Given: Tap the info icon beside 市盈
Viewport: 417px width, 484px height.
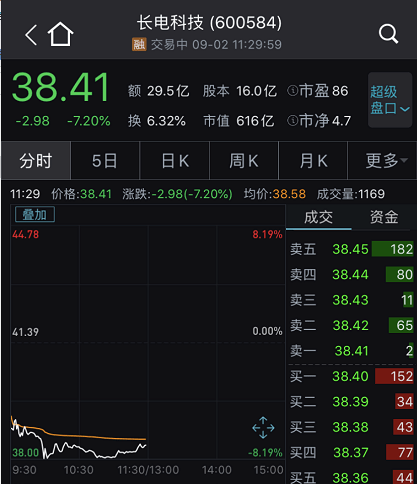Looking at the screenshot, I should point(292,91).
